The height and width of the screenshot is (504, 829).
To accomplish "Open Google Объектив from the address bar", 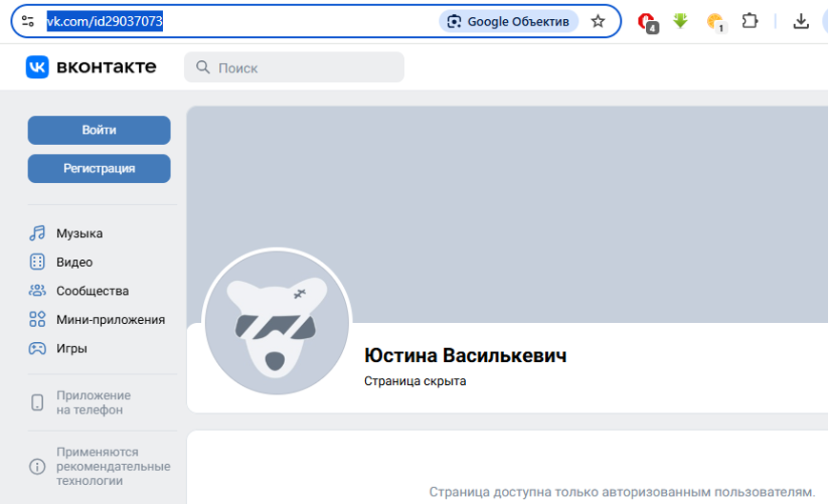I will point(509,21).
